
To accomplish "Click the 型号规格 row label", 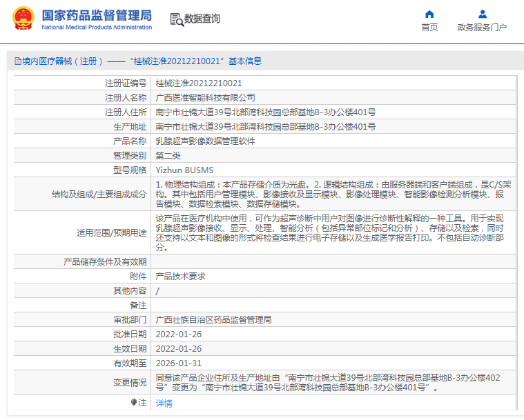I will point(130,170).
